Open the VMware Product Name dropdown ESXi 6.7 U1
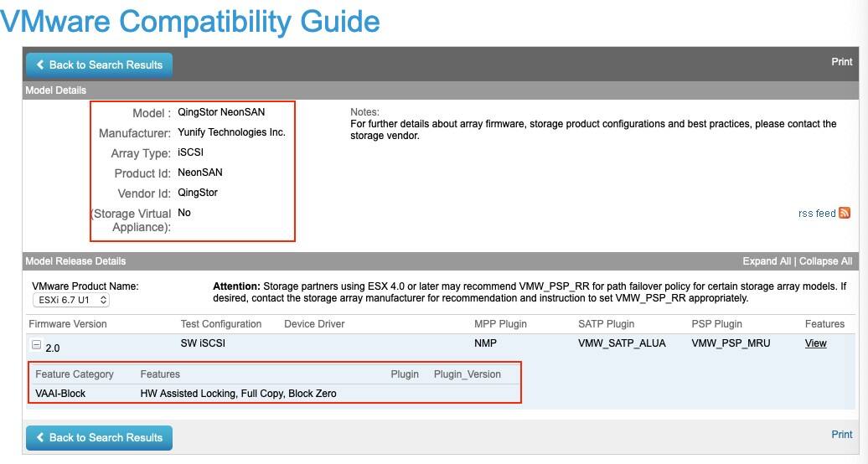868x464 pixels. point(71,300)
